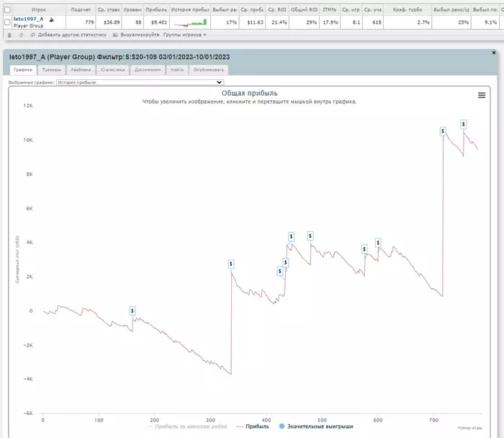
Task: Click the 2.7% turbo ratio cell
Action: 408,22
